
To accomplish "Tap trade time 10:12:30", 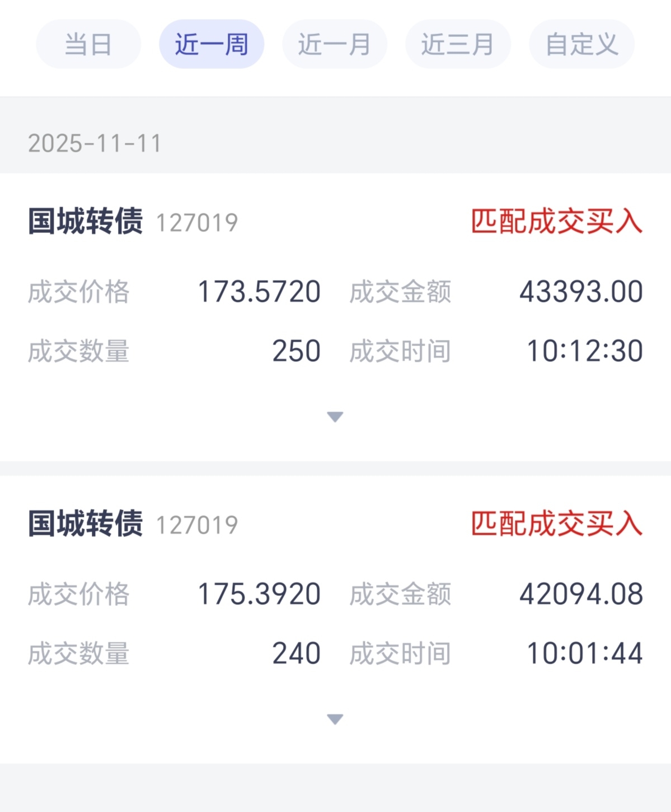I will coord(585,351).
